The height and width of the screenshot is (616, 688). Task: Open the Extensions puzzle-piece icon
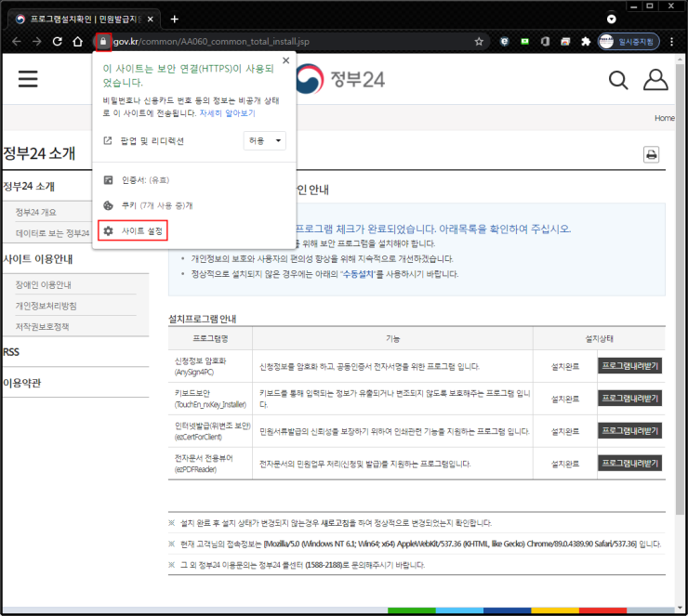pyautogui.click(x=586, y=42)
